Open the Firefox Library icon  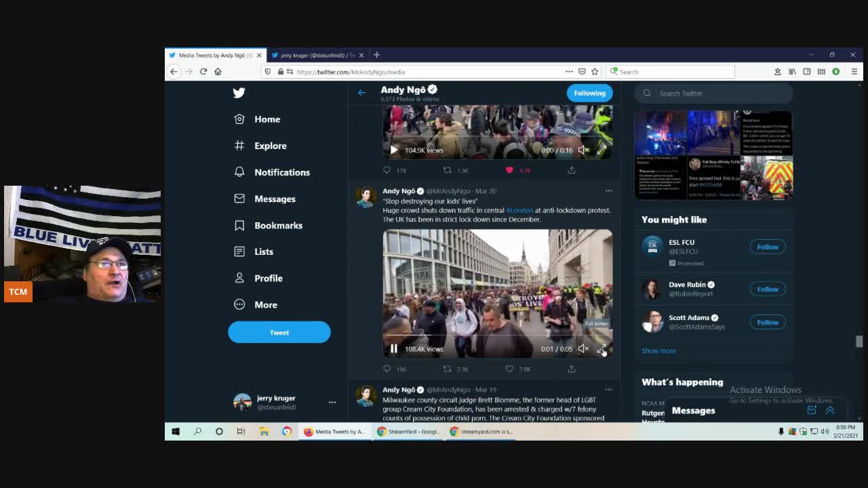[792, 72]
